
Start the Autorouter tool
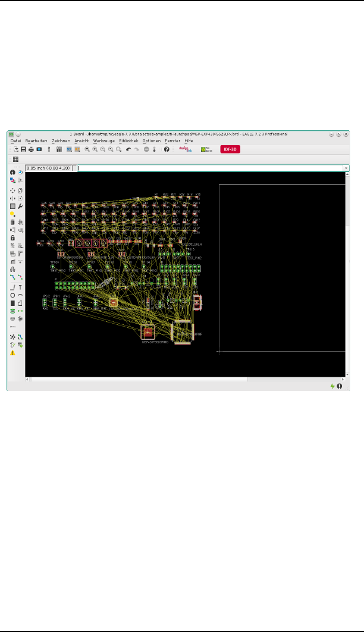pyautogui.click(x=20, y=337)
